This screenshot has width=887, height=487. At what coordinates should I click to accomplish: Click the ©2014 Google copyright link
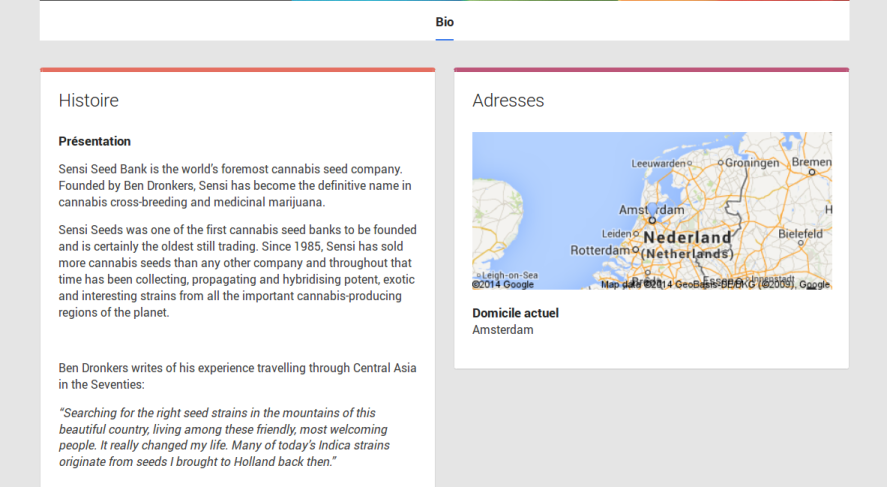coord(503,284)
